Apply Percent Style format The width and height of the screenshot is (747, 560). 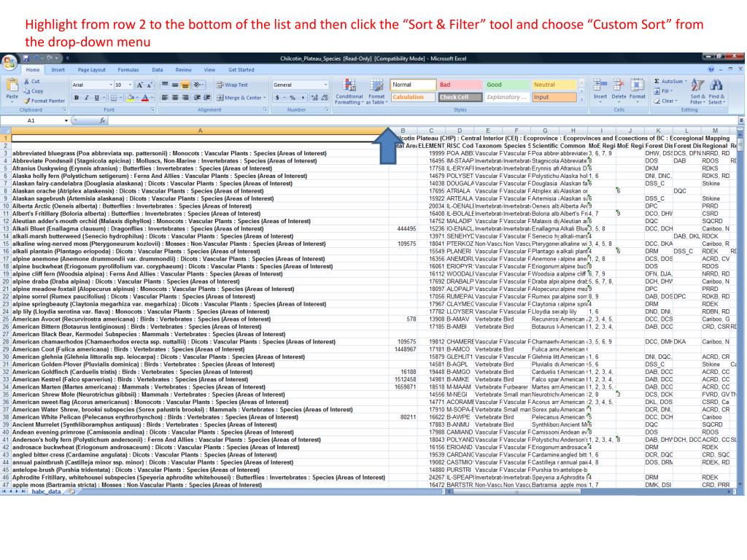pyautogui.click(x=293, y=98)
